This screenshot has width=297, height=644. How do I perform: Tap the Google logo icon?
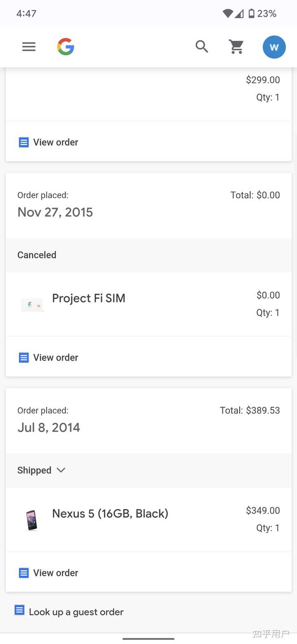click(66, 47)
